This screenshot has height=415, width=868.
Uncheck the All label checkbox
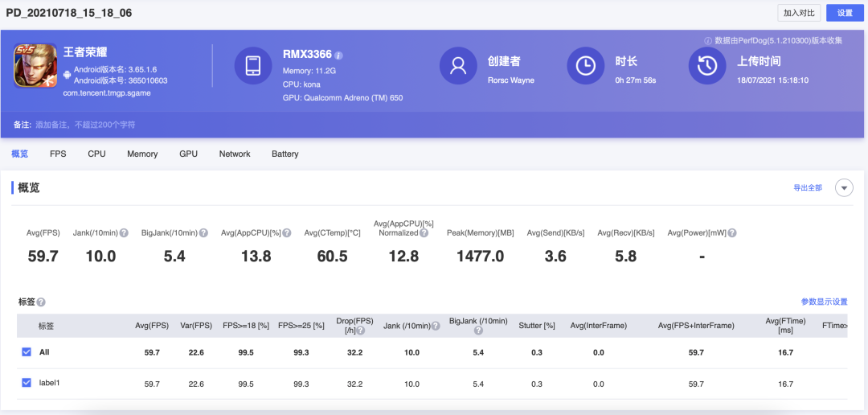(x=27, y=352)
